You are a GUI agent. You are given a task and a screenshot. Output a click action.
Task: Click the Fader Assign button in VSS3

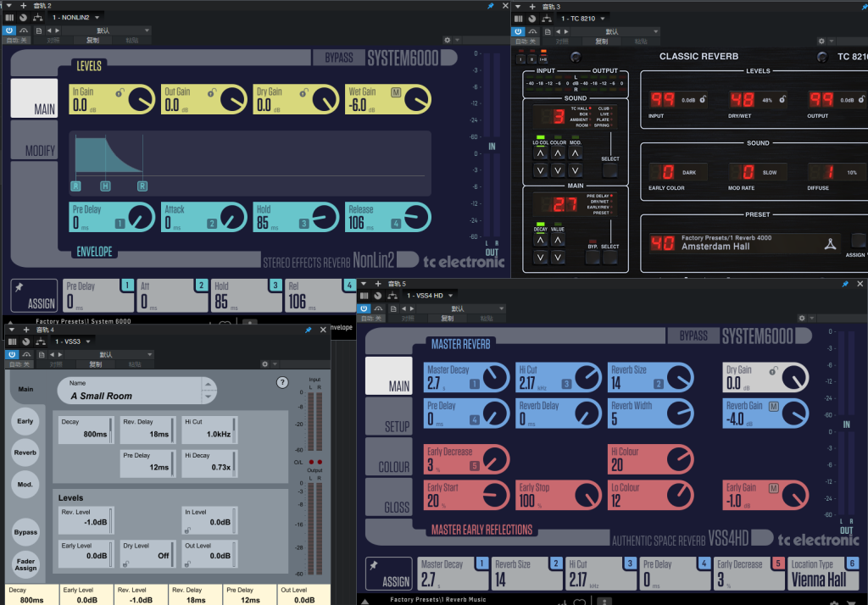click(x=25, y=563)
